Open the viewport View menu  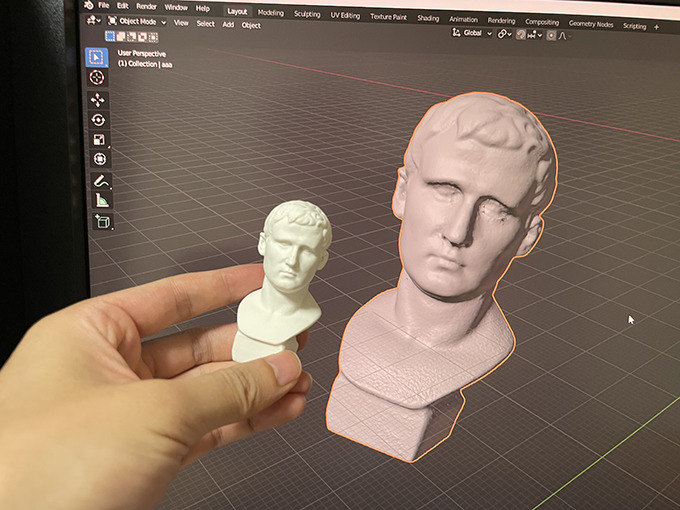pos(181,23)
